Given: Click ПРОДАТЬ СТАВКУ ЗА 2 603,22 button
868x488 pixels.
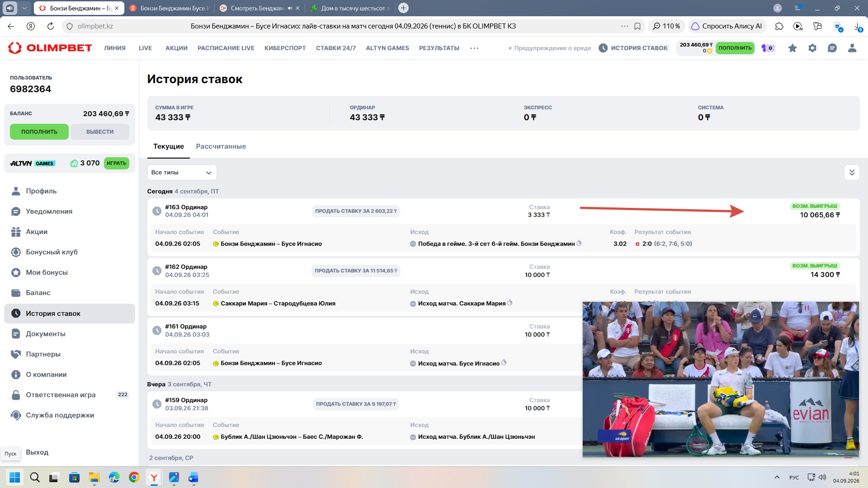Looking at the screenshot, I should [x=356, y=211].
